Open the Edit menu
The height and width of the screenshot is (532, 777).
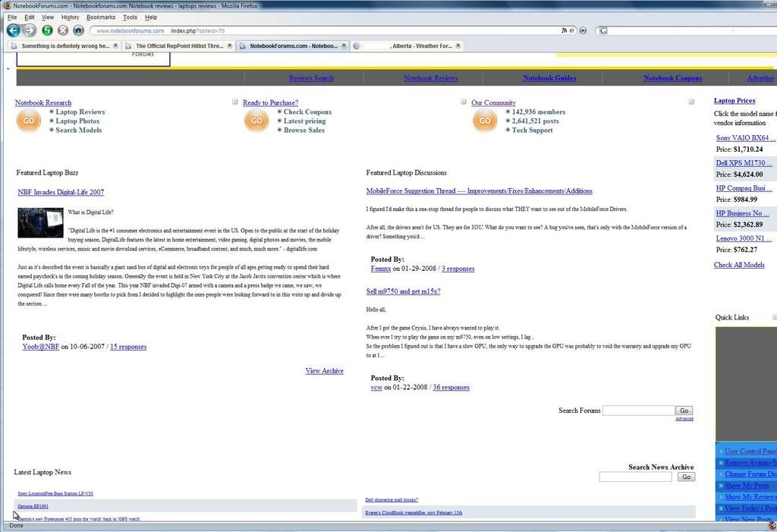point(30,17)
